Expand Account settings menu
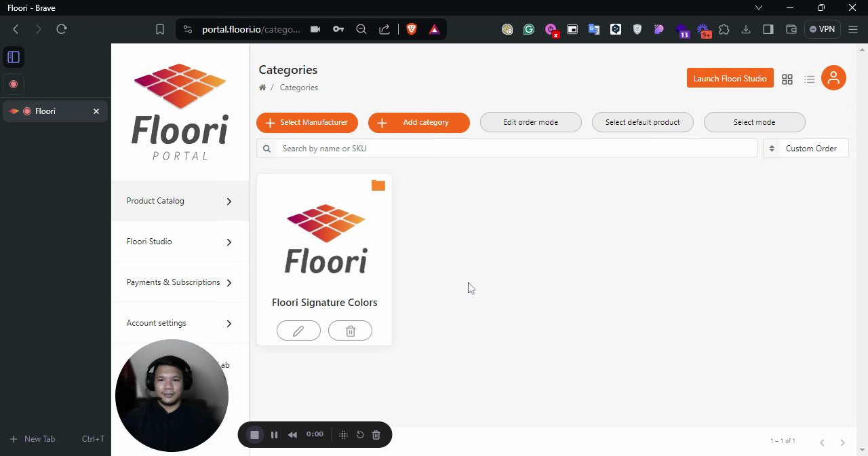The width and height of the screenshot is (868, 456). coord(180,323)
